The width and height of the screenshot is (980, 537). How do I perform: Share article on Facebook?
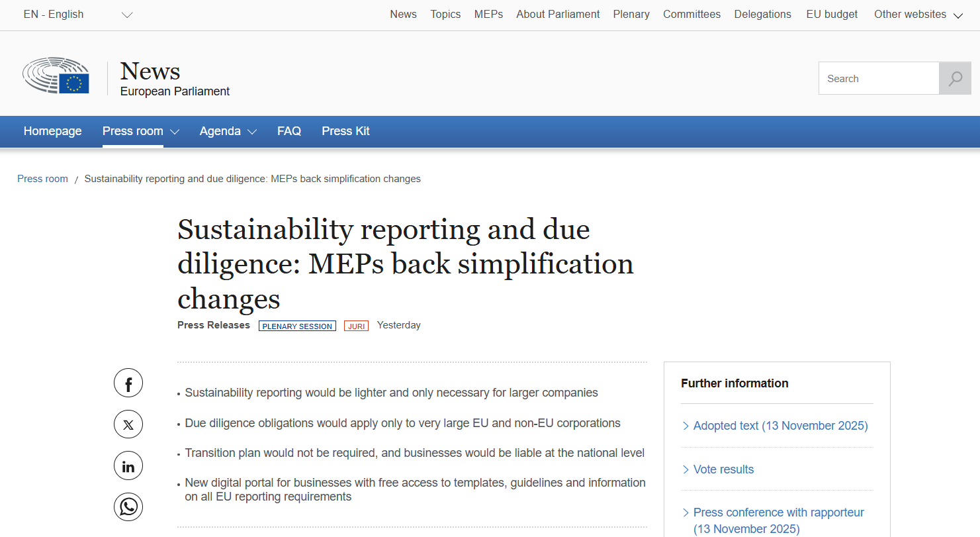(x=128, y=383)
